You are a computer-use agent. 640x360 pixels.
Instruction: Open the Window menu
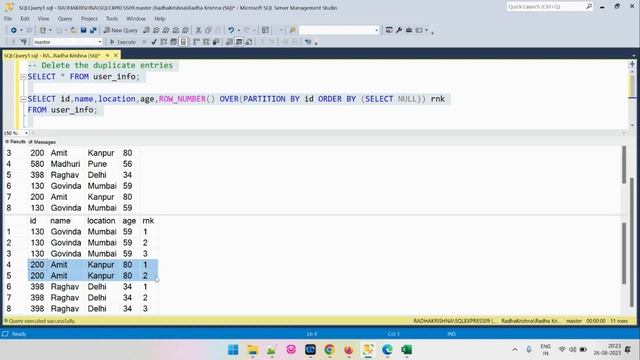(x=136, y=19)
